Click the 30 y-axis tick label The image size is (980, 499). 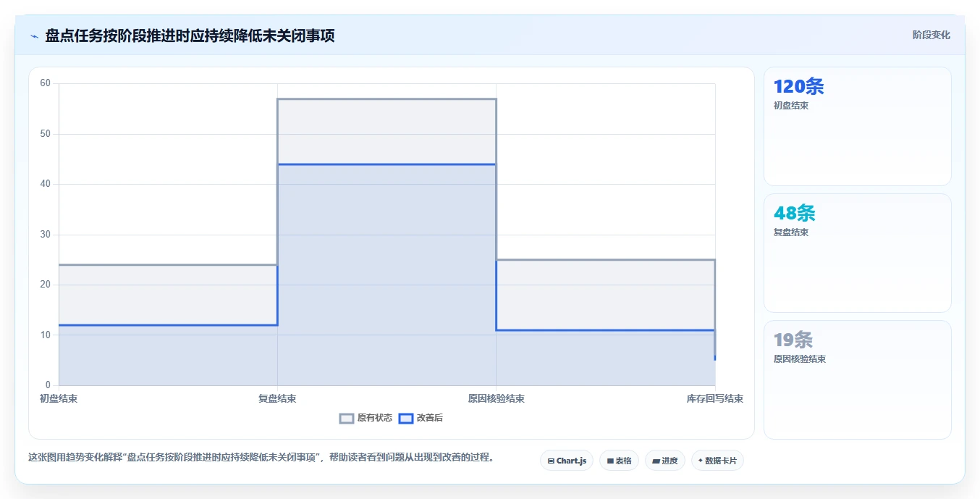point(46,234)
